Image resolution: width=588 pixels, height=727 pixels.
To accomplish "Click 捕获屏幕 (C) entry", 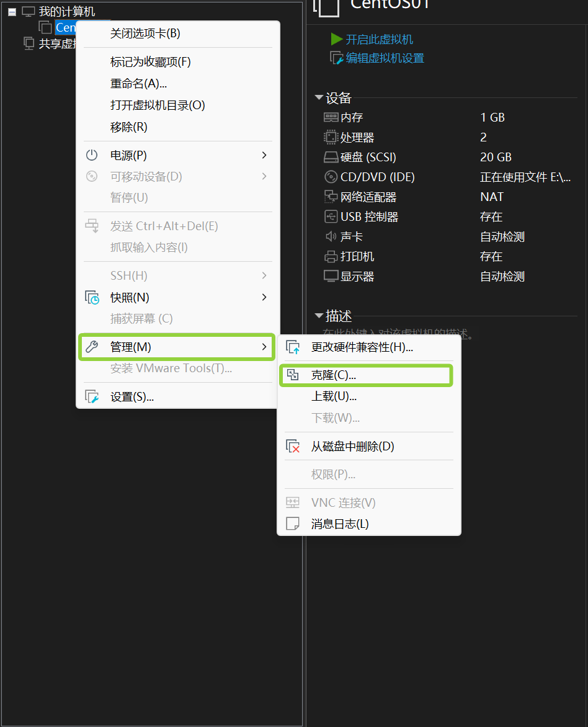I will 141,318.
